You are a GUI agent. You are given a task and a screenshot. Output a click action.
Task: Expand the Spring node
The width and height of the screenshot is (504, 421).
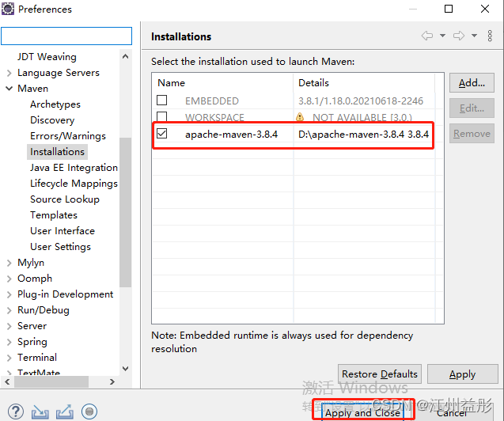point(9,342)
